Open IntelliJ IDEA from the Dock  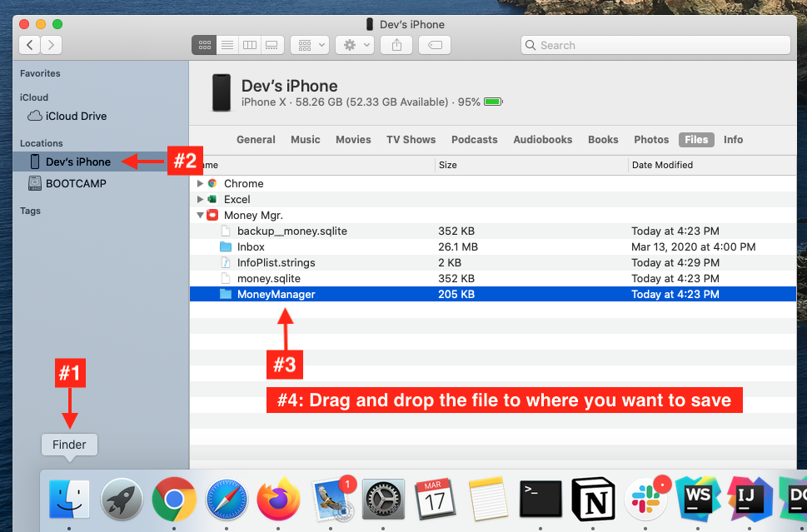pyautogui.click(x=750, y=499)
